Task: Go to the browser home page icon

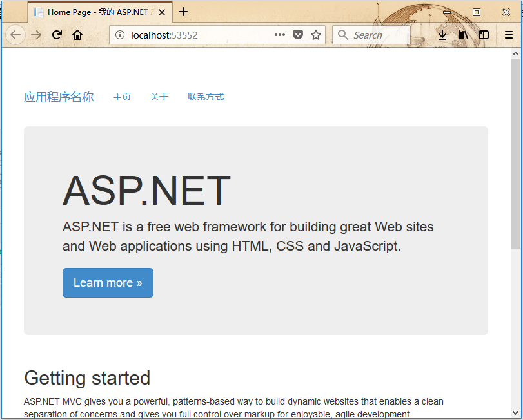Action: pos(77,35)
